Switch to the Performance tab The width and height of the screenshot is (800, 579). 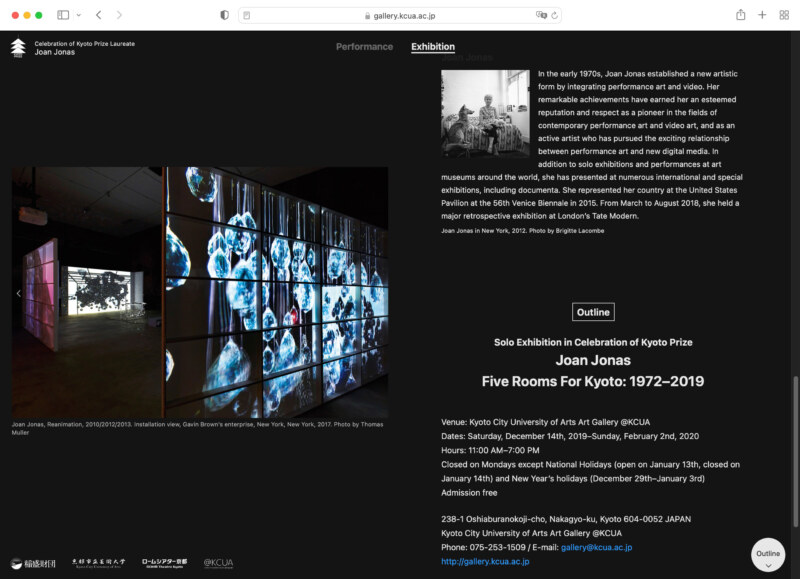(364, 47)
